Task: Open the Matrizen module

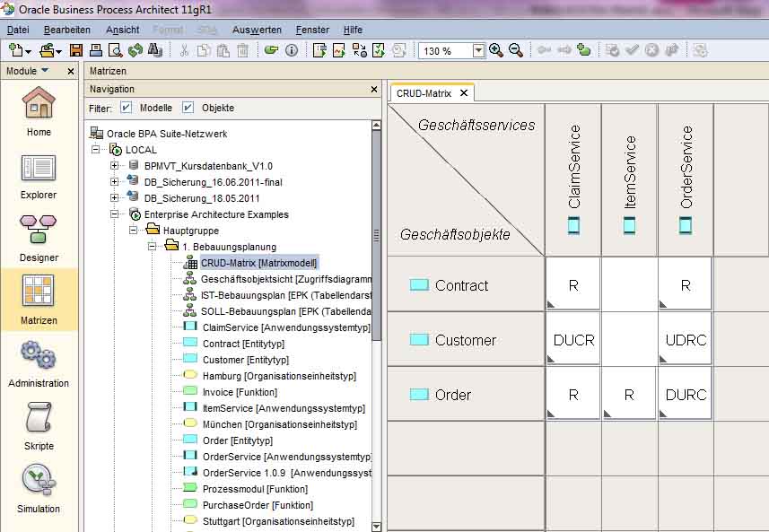Action: (x=39, y=300)
